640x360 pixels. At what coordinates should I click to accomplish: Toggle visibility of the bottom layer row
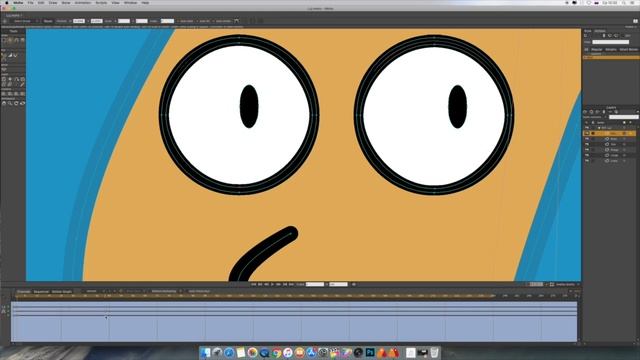point(587,161)
